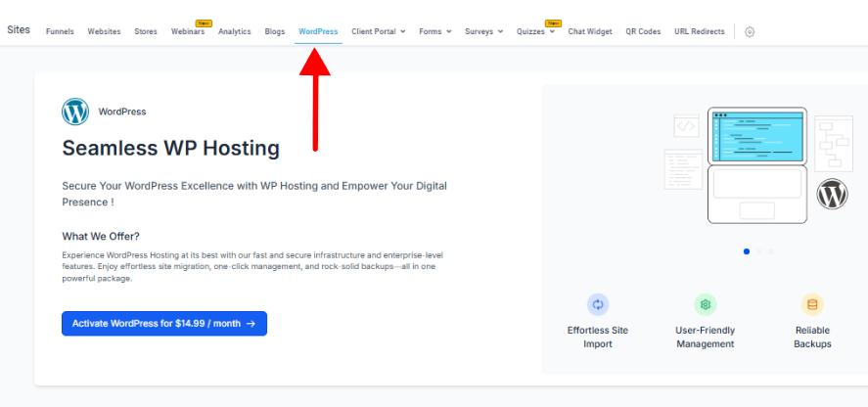Open the URL Redirects tab
The width and height of the screenshot is (868, 407).
pyautogui.click(x=699, y=31)
